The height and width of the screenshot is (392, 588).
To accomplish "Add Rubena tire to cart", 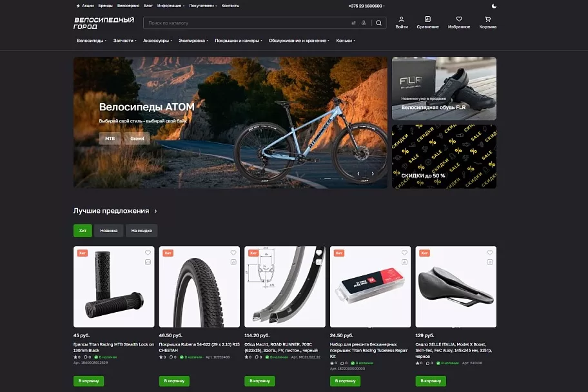I will [x=174, y=381].
